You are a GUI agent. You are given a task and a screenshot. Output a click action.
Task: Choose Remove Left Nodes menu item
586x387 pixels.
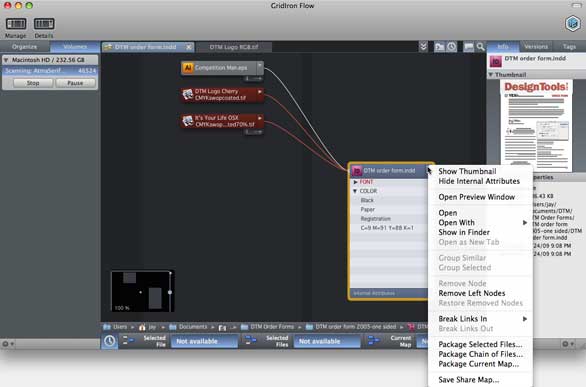point(480,293)
